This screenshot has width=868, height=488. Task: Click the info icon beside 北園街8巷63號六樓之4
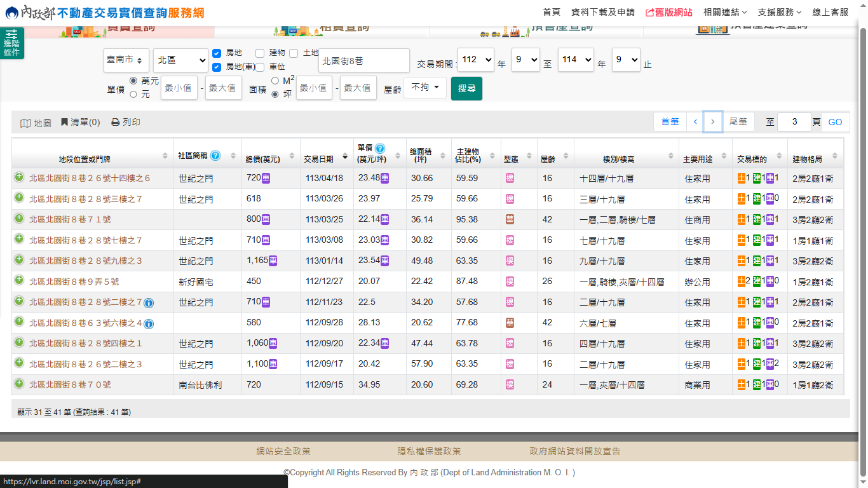[149, 323]
